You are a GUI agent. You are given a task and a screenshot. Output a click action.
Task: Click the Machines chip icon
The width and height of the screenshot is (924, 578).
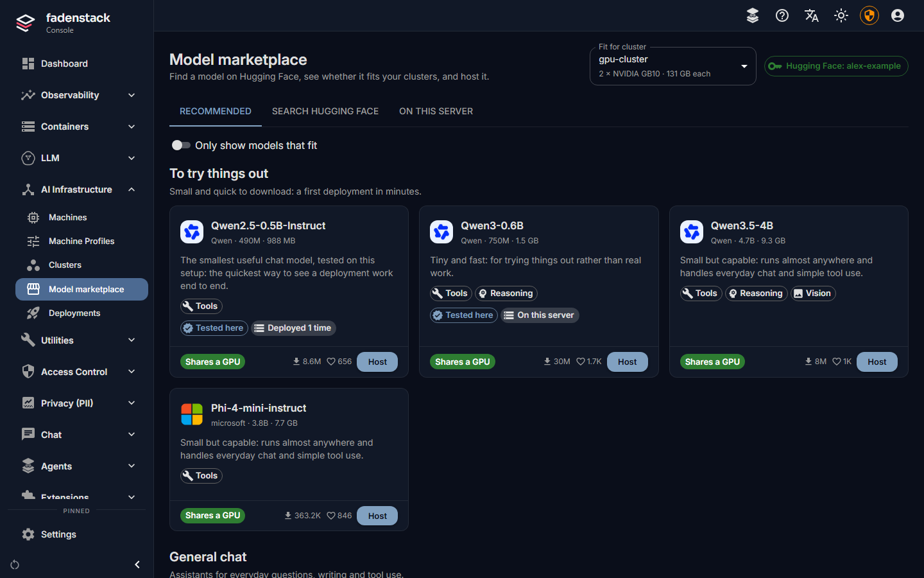coord(33,218)
